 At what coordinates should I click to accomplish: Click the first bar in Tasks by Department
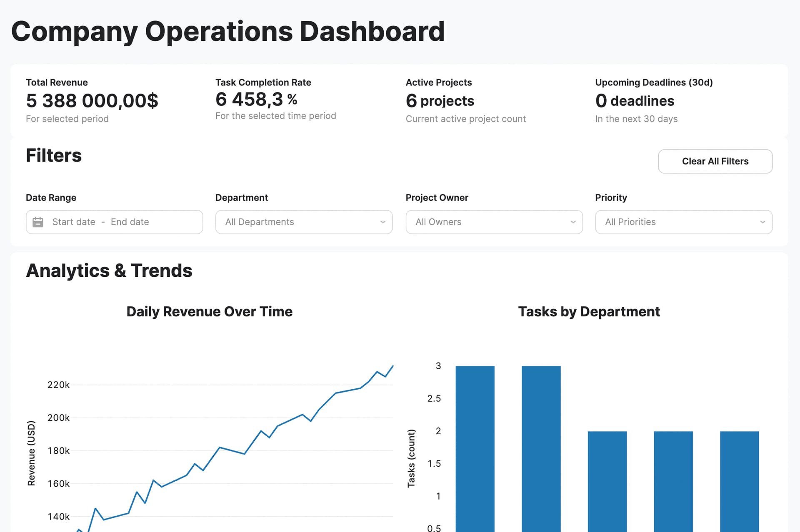click(x=475, y=450)
